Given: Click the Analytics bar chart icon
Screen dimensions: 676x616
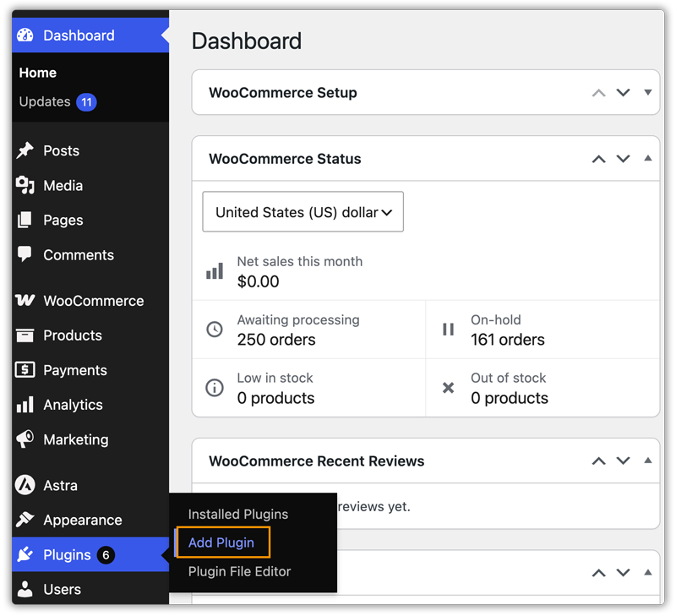Looking at the screenshot, I should (25, 405).
